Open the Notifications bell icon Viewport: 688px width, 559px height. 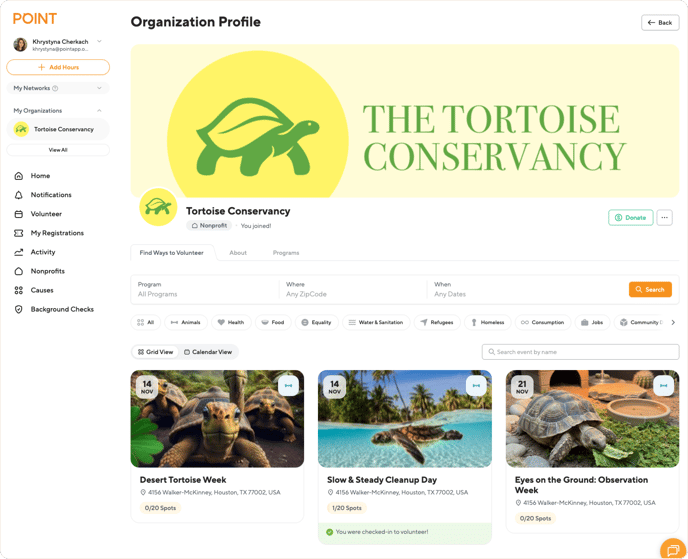(x=18, y=195)
